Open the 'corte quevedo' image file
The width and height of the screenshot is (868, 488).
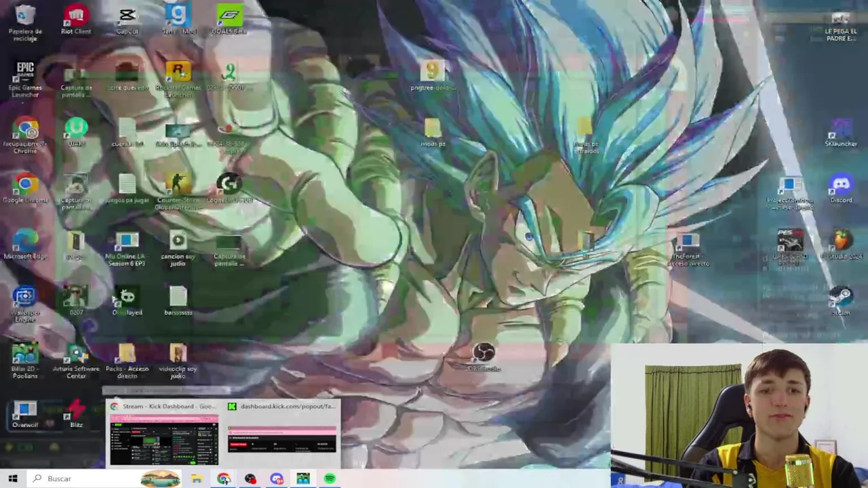click(127, 77)
